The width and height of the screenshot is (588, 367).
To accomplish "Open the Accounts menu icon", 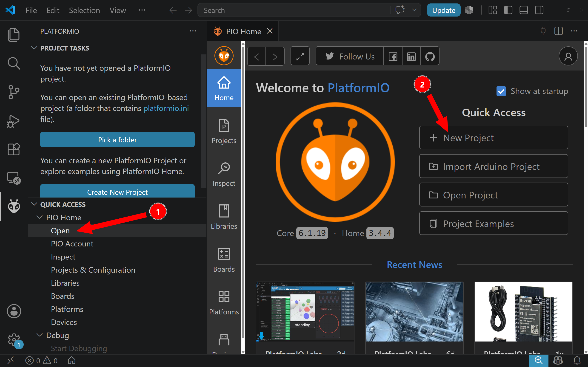I will coord(14,311).
